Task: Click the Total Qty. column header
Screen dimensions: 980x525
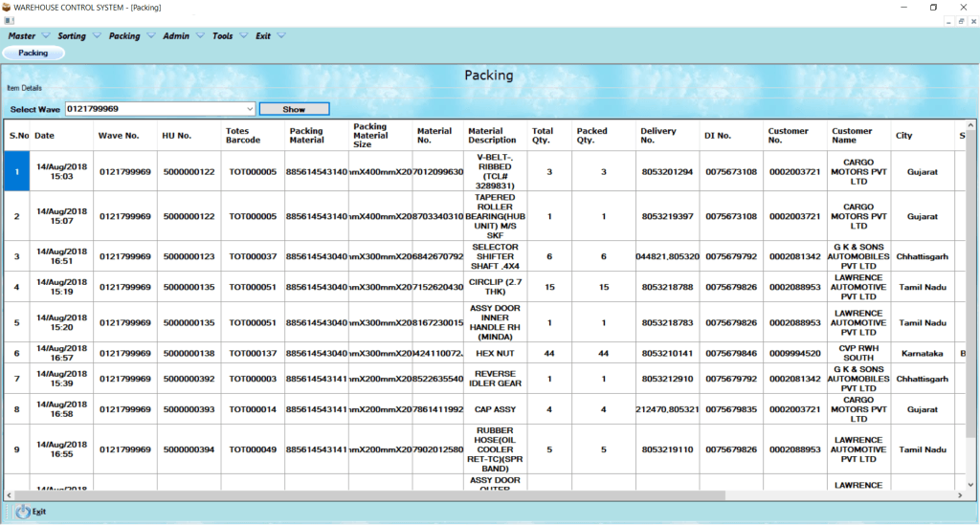Action: [x=549, y=136]
